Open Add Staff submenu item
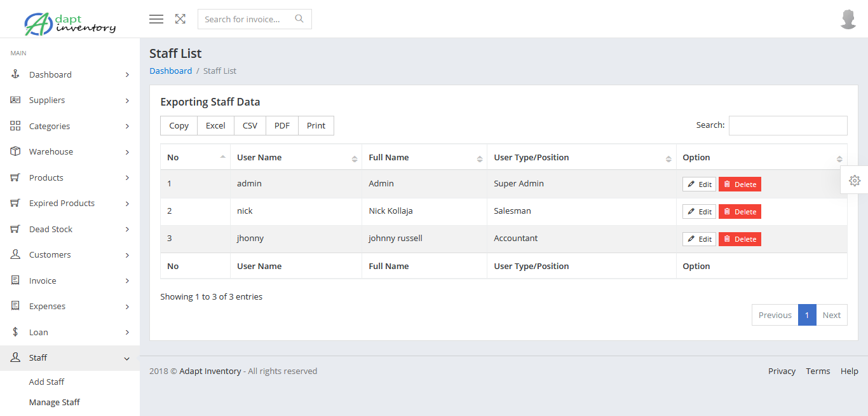 [x=46, y=382]
